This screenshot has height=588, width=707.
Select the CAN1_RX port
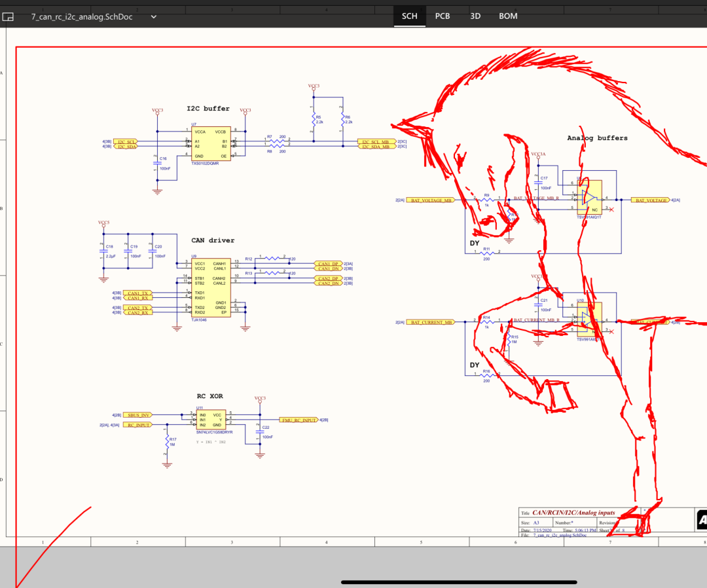point(137,298)
